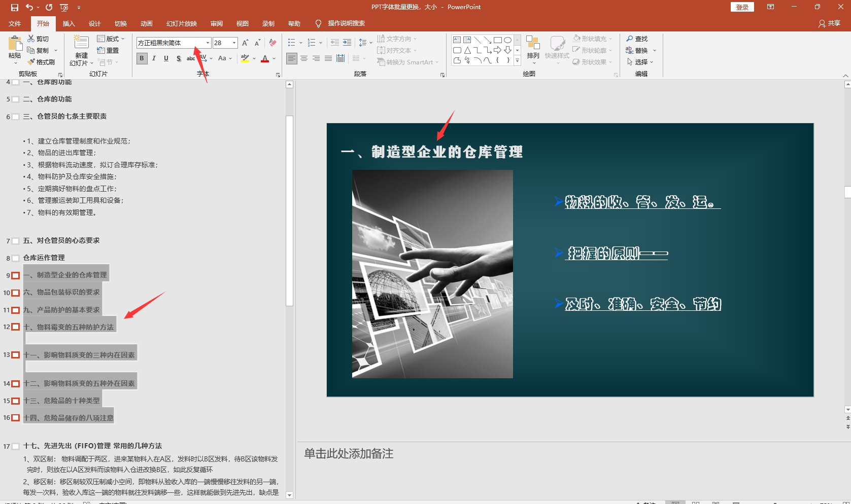Switch to the 视图 tab

click(242, 24)
